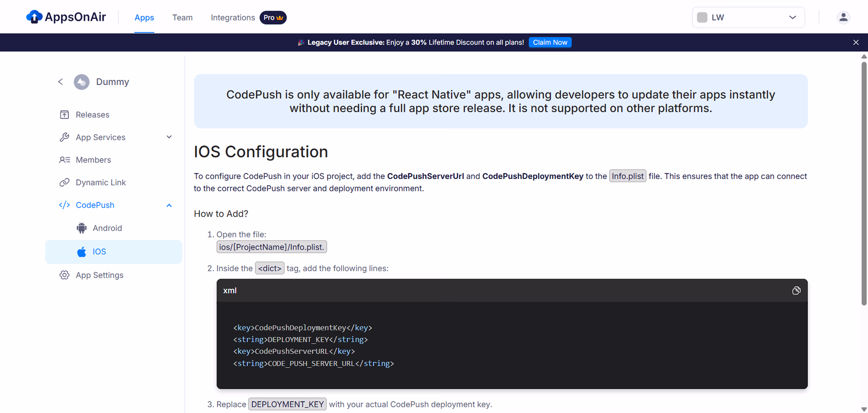Click the Dynamic Link chain icon

pyautogui.click(x=64, y=182)
